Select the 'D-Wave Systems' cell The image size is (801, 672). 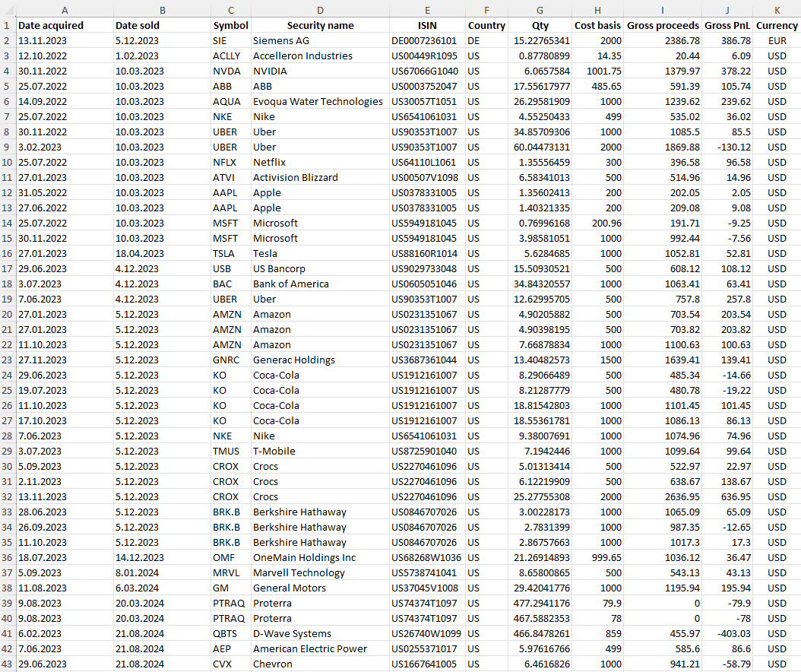[x=320, y=634]
